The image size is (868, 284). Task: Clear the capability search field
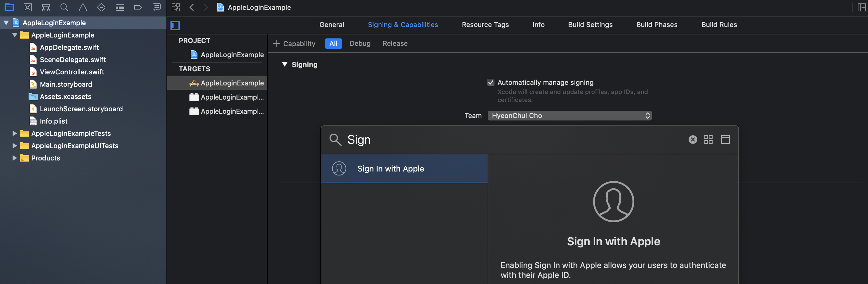[692, 140]
